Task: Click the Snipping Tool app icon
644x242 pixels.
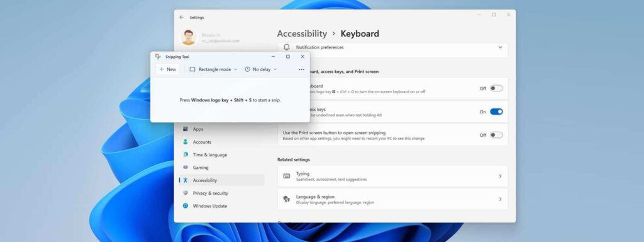Action: [158, 57]
